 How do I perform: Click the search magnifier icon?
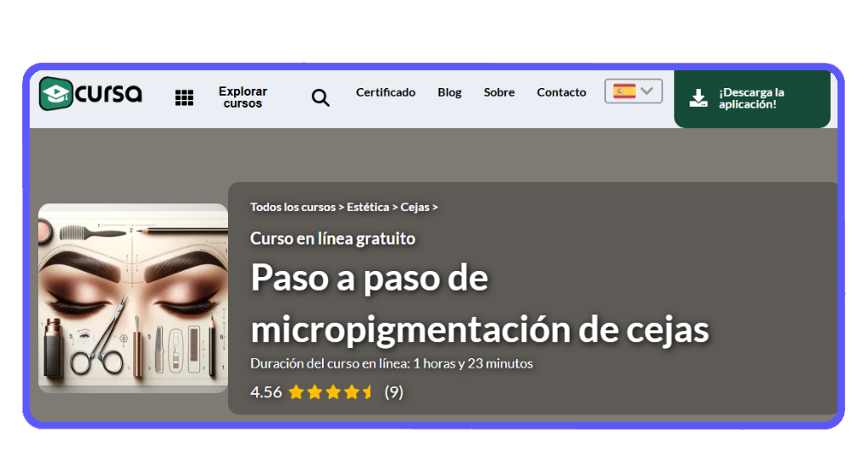point(320,98)
